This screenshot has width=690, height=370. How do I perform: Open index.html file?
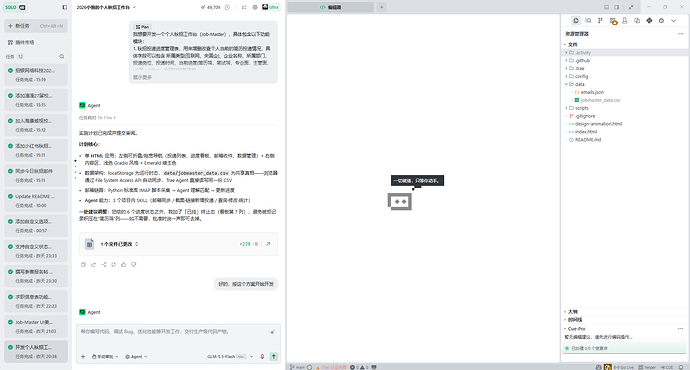pyautogui.click(x=624, y=132)
